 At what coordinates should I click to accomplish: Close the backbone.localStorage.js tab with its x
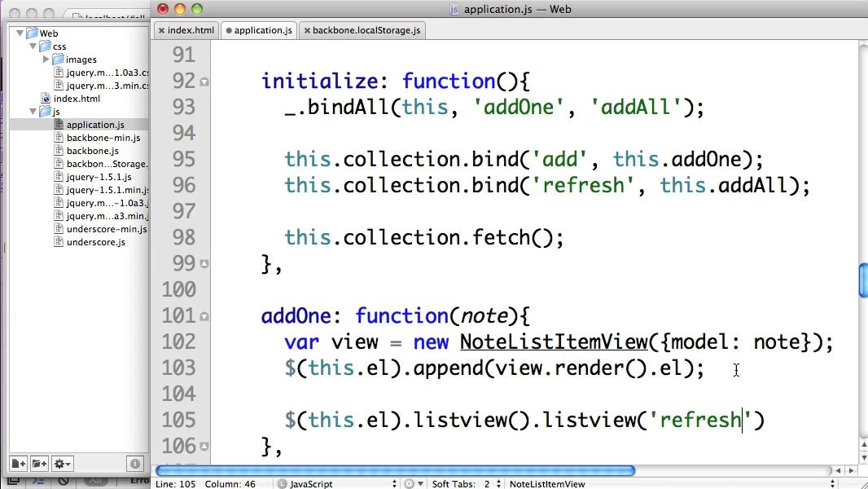307,30
